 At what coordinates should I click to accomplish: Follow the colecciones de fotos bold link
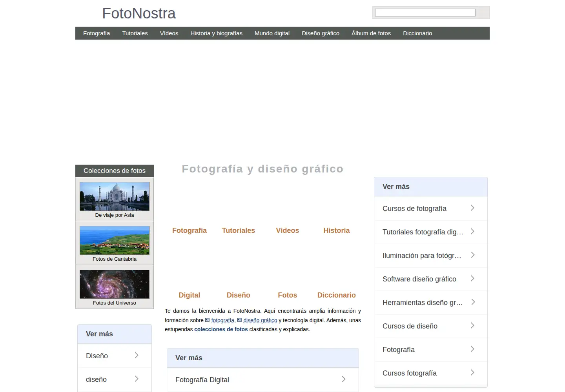point(221,329)
